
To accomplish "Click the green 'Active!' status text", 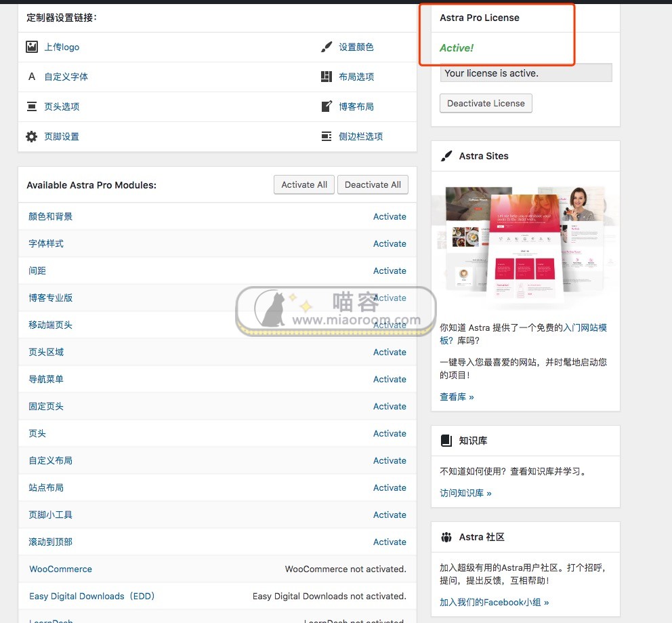I will coord(457,48).
